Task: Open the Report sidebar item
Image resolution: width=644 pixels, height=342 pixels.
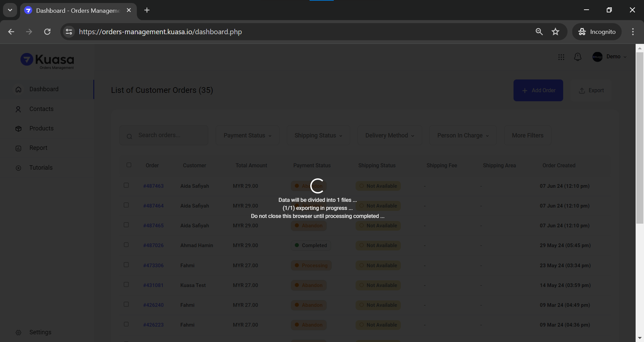Action: 38,148
